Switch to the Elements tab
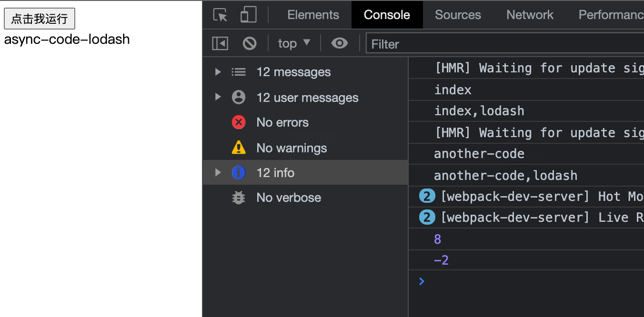 coord(313,15)
